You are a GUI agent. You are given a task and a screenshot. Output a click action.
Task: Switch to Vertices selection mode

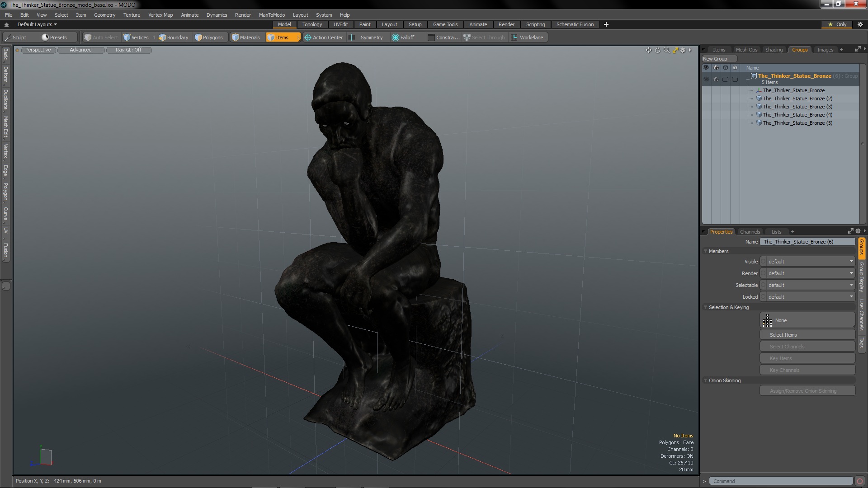tap(139, 38)
